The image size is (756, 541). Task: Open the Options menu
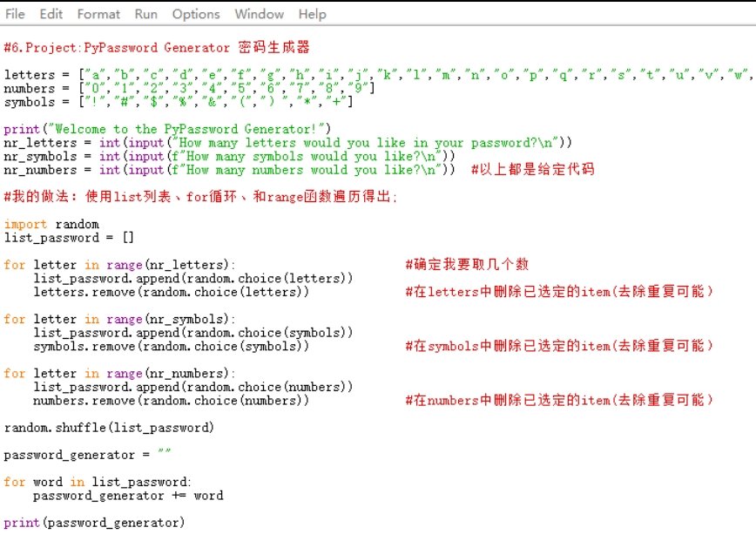(x=196, y=14)
